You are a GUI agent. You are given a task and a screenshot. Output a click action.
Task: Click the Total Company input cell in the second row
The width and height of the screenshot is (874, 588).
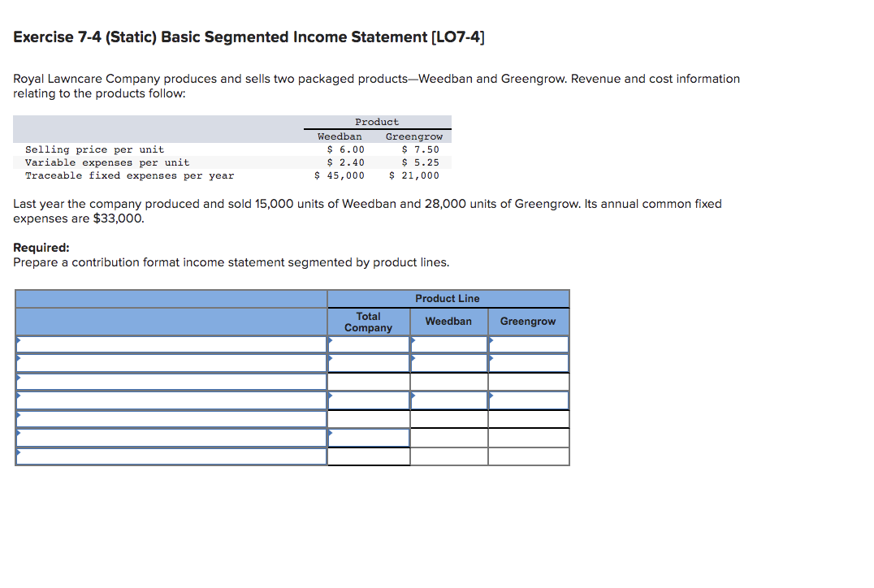click(x=369, y=362)
